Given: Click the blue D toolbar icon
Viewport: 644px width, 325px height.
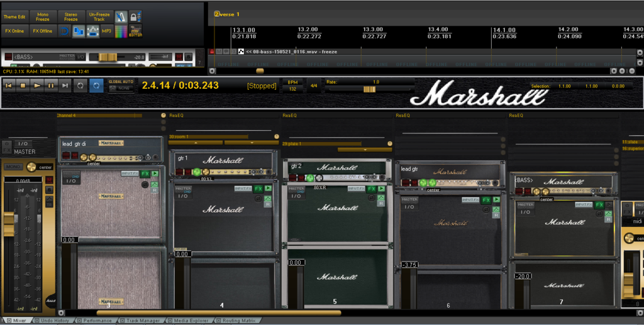Looking at the screenshot, I should (65, 31).
